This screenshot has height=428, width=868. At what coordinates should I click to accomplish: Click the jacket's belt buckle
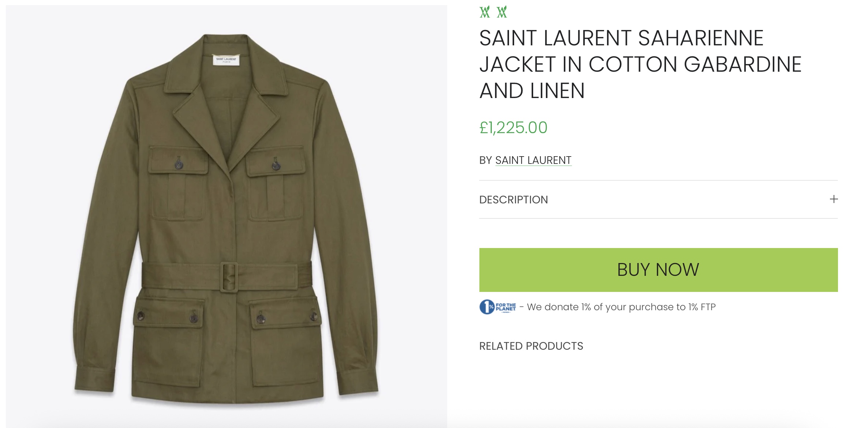229,277
